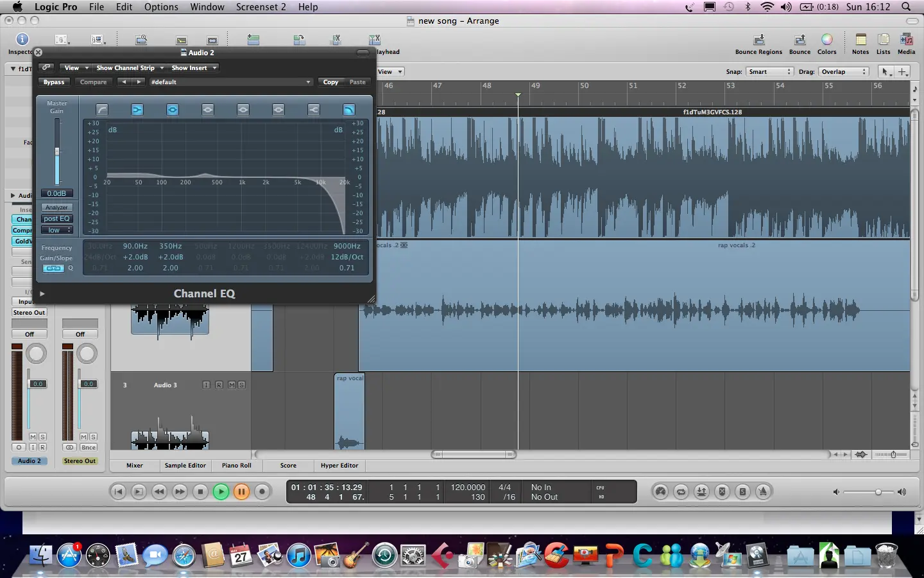924x578 pixels.
Task: Open the Inspector info icon
Action: click(x=22, y=40)
